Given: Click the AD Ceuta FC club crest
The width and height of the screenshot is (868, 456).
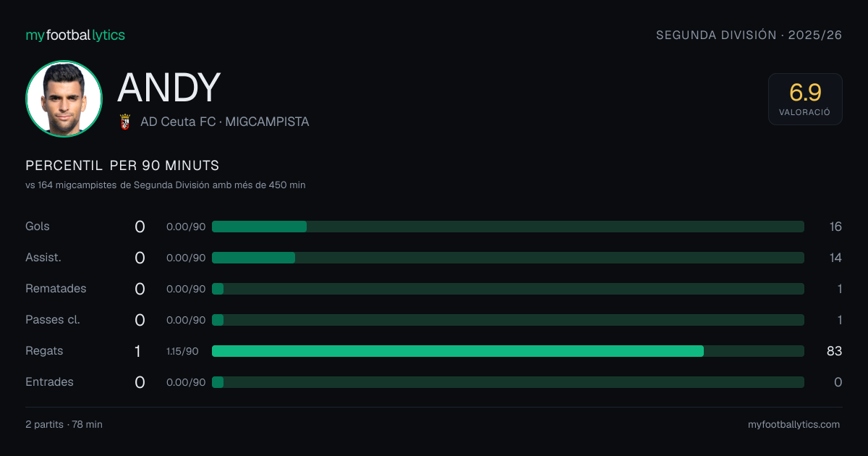Looking at the screenshot, I should [x=124, y=122].
